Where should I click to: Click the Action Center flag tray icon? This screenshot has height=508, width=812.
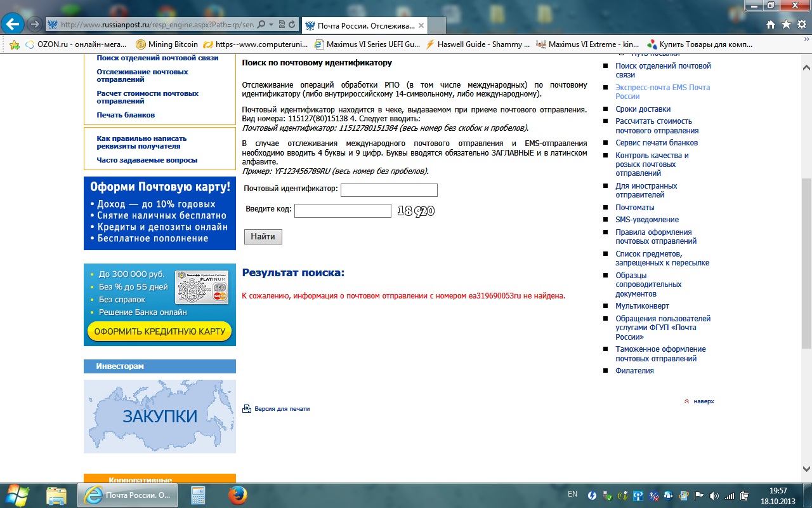[x=698, y=495]
